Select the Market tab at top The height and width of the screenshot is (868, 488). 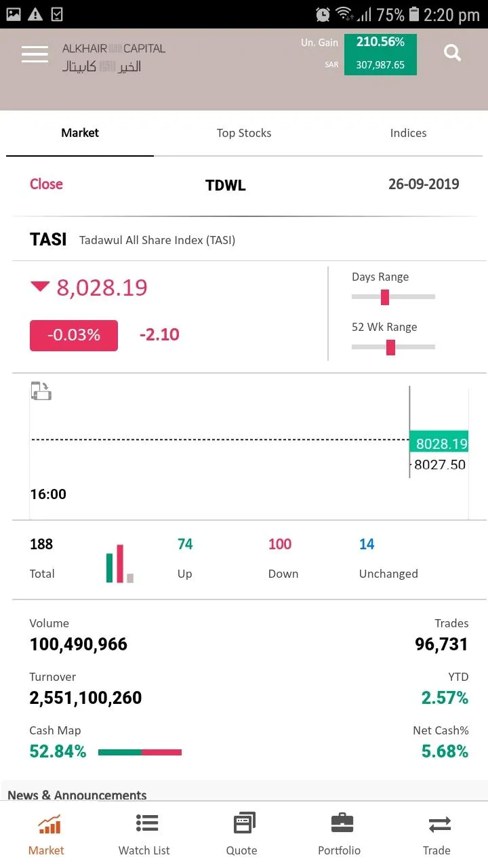click(80, 133)
